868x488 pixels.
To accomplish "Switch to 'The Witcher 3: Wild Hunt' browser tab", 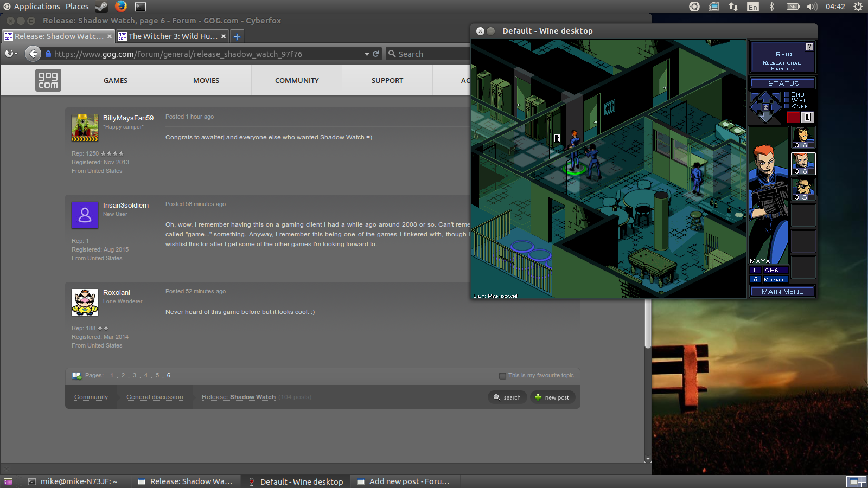I will tap(172, 36).
